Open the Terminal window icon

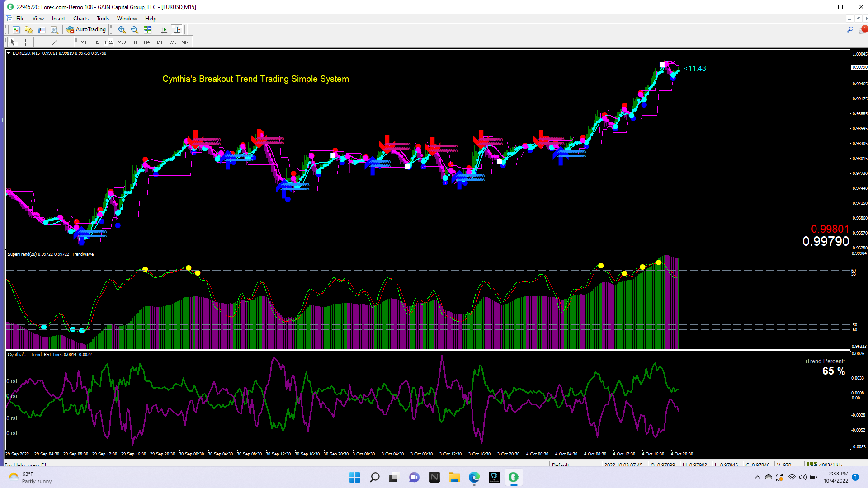(42, 30)
